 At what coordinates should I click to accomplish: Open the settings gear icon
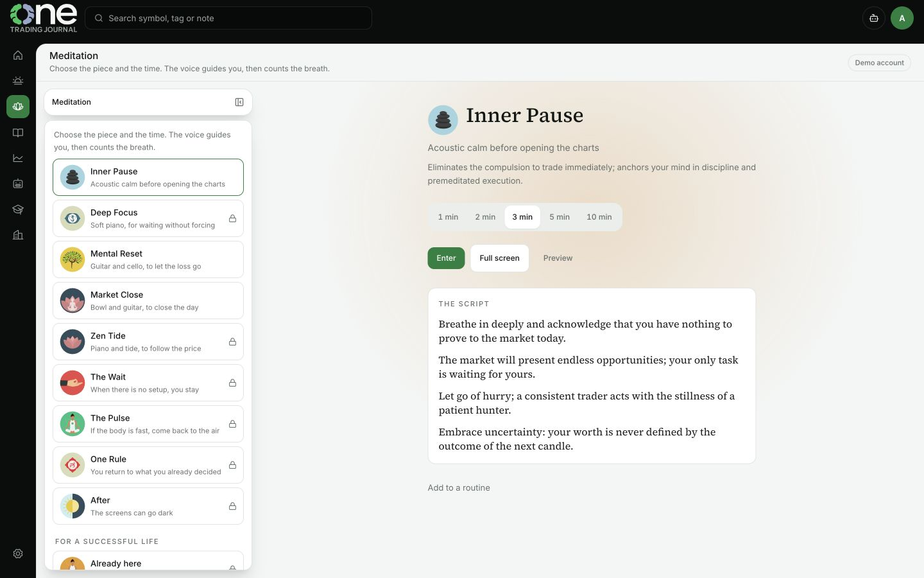18,554
